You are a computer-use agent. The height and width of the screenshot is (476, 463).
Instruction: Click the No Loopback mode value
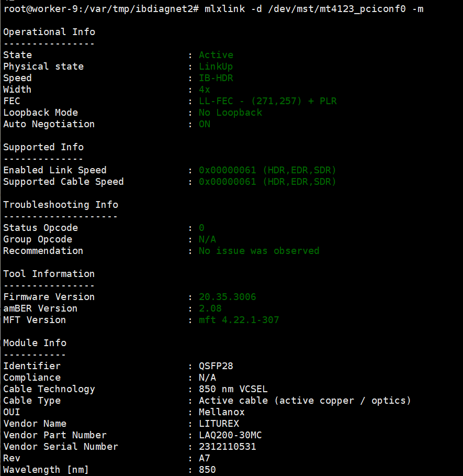click(x=230, y=113)
